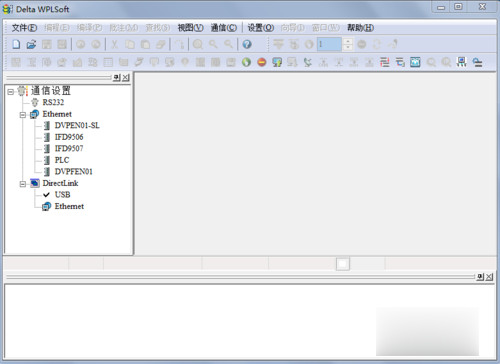Click the RS232 plug icon

click(35, 102)
